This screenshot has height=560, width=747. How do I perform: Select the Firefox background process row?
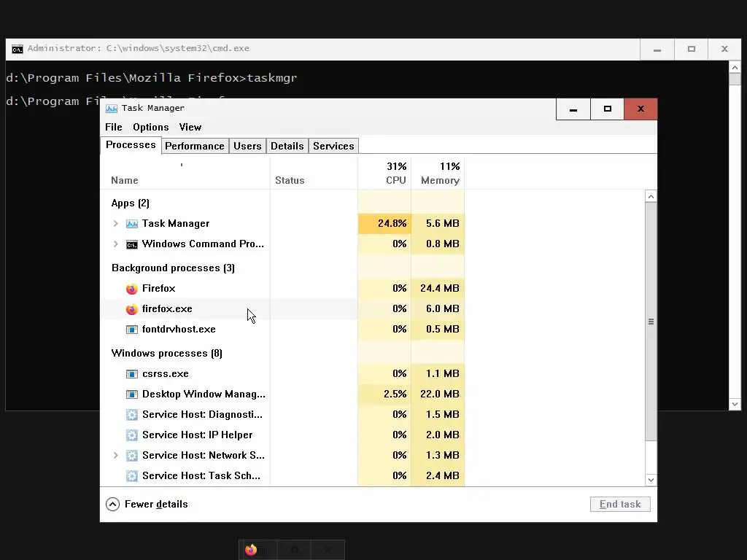[x=282, y=289]
